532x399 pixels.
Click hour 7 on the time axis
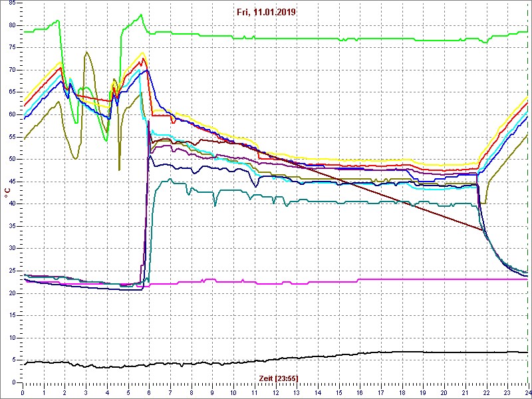(x=170, y=392)
